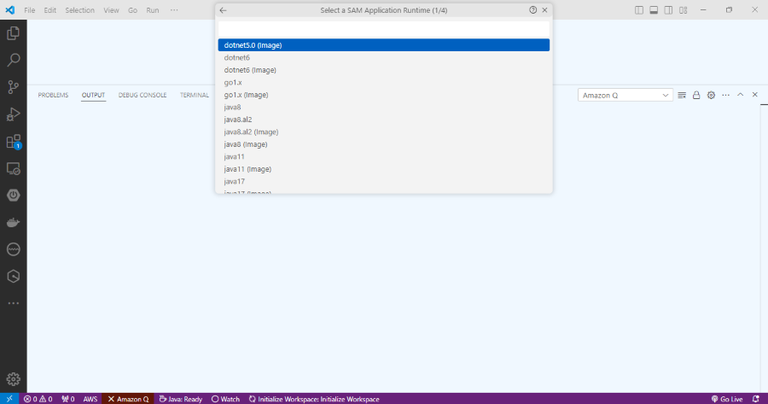Open more output panel actions

[725, 95]
